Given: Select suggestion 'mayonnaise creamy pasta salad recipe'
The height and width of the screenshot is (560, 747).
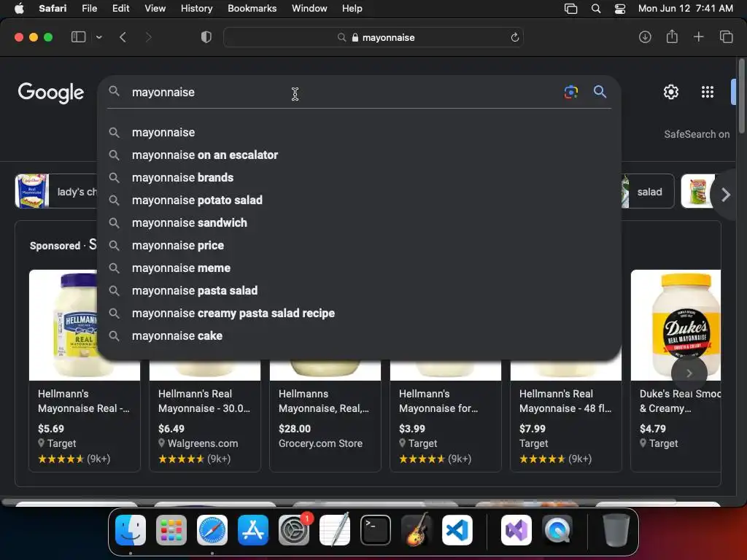Looking at the screenshot, I should (359, 313).
